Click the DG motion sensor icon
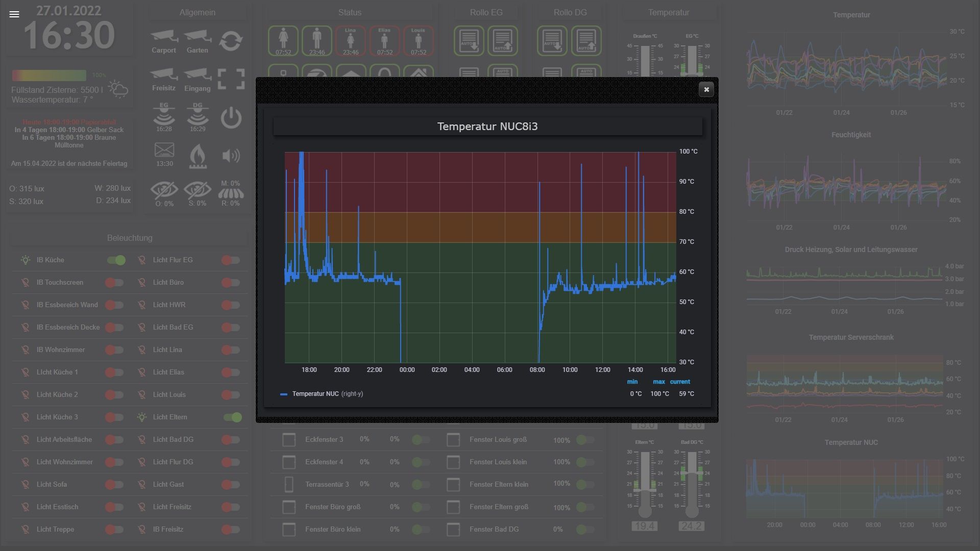The width and height of the screenshot is (980, 551). click(x=198, y=114)
